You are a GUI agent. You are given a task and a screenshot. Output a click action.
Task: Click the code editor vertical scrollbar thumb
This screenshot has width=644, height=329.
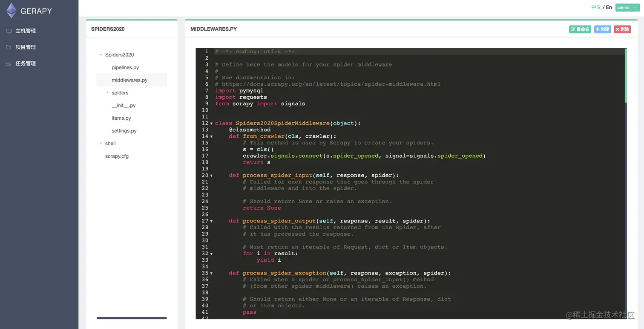point(626,75)
